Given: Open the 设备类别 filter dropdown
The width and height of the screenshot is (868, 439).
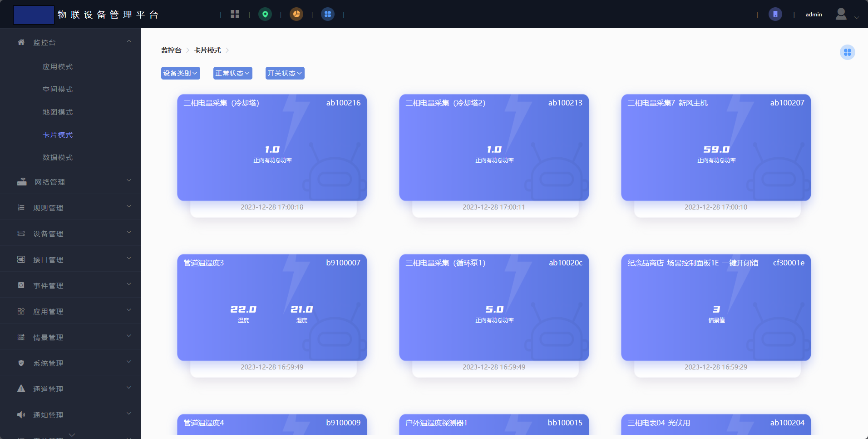Looking at the screenshot, I should pyautogui.click(x=180, y=73).
